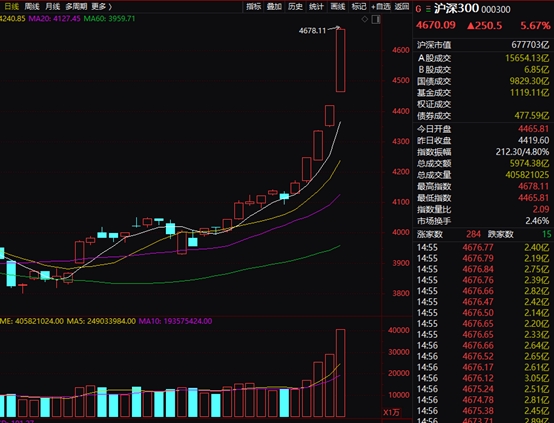Image resolution: width=554 pixels, height=423 pixels.
Task: Select the tick row with price 4674.78
Action: (483, 400)
